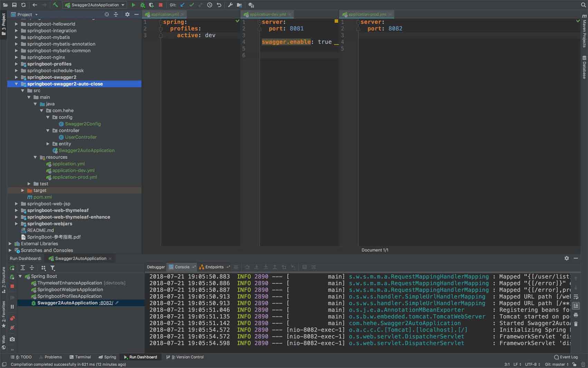Open Project panel gear settings
The height and width of the screenshot is (368, 588).
(x=127, y=15)
